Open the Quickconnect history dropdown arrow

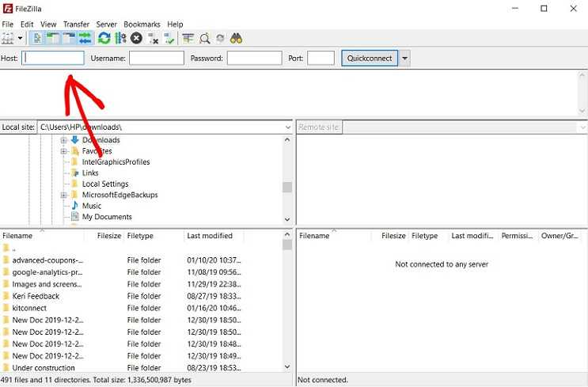pos(405,59)
